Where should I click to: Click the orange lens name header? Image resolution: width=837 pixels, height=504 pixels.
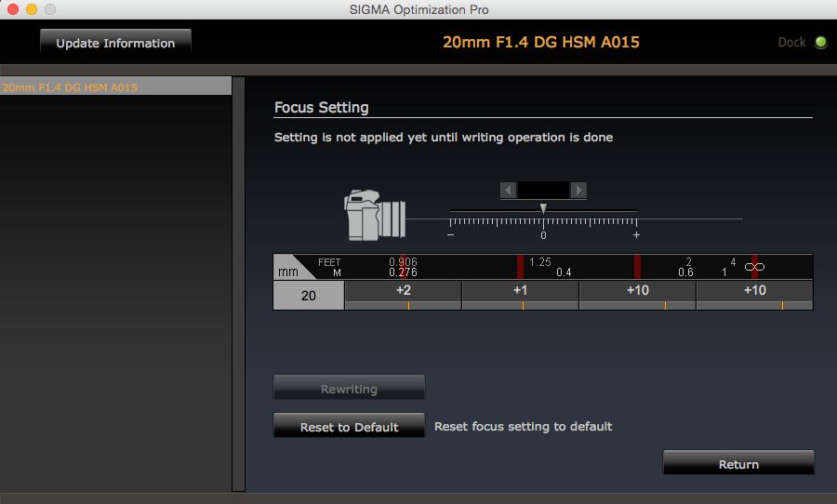[540, 42]
